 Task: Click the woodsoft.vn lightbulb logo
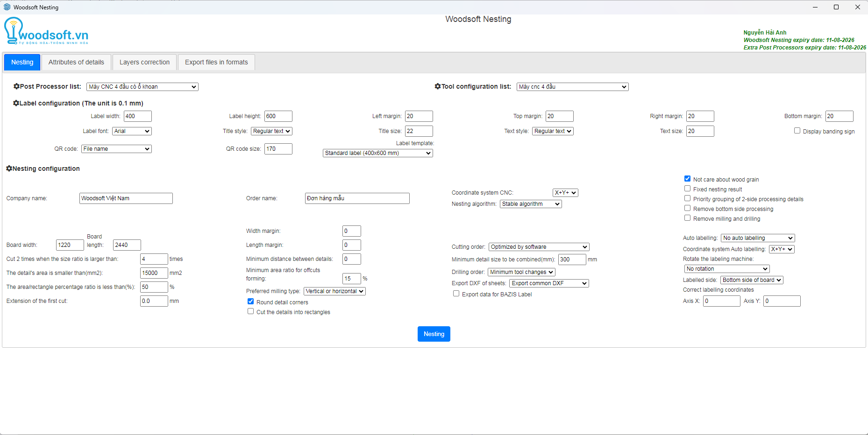[x=13, y=30]
